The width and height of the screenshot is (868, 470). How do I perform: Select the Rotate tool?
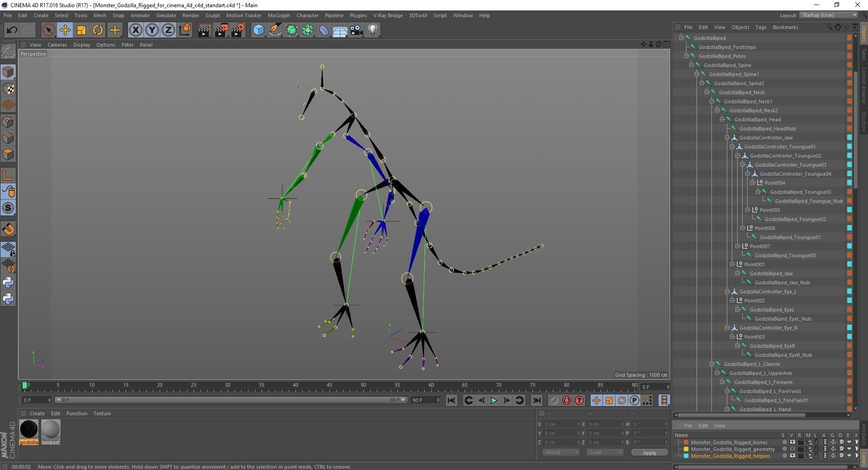(98, 30)
